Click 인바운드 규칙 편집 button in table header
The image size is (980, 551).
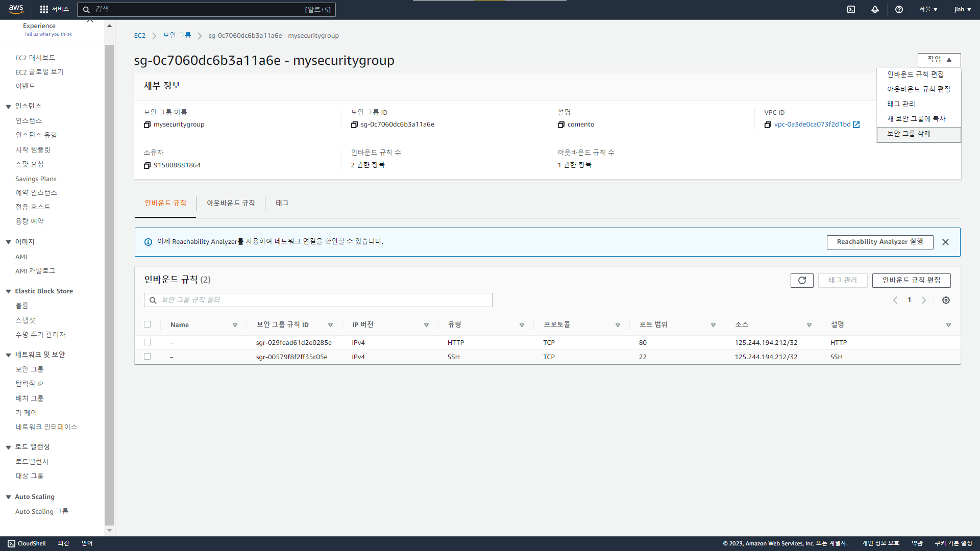click(x=911, y=280)
